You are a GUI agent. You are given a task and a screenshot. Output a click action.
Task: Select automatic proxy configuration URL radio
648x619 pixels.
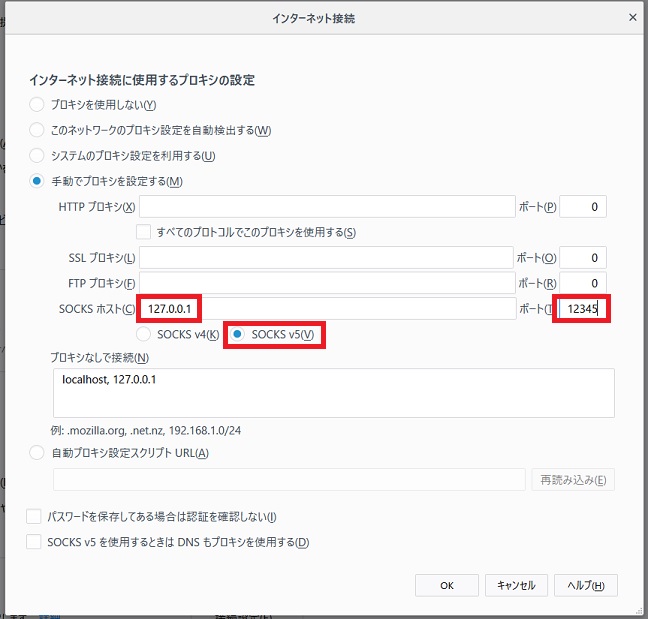(x=37, y=453)
